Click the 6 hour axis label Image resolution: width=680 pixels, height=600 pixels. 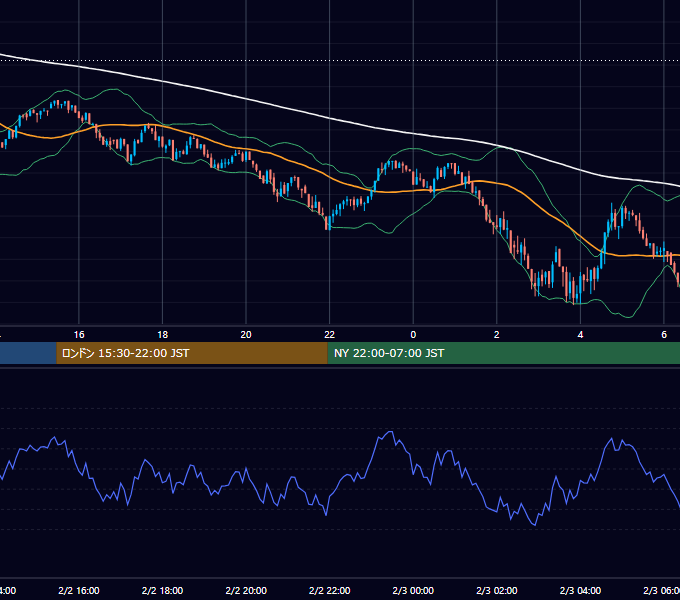coord(664,335)
